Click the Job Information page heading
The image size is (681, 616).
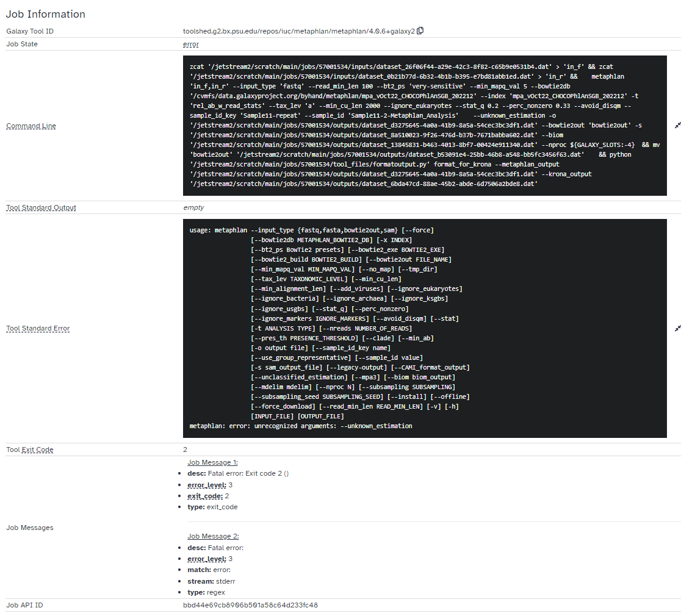pyautogui.click(x=46, y=13)
